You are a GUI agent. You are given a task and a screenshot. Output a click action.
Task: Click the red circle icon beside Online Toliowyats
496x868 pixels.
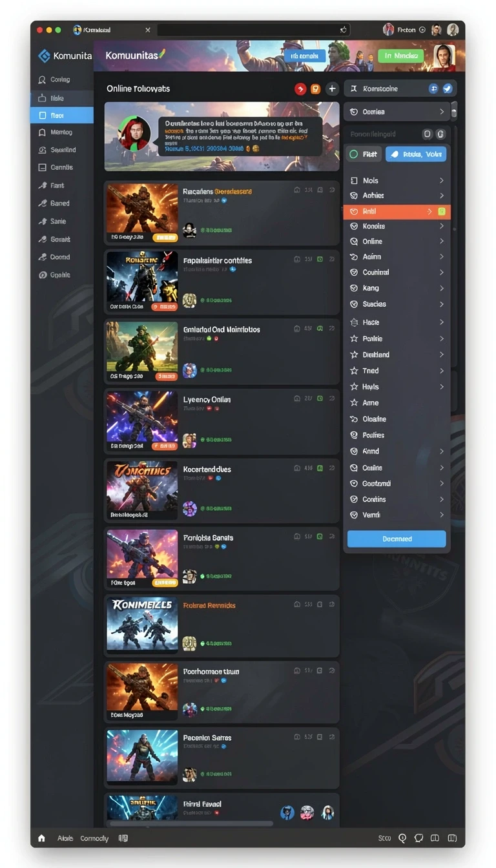(x=300, y=89)
